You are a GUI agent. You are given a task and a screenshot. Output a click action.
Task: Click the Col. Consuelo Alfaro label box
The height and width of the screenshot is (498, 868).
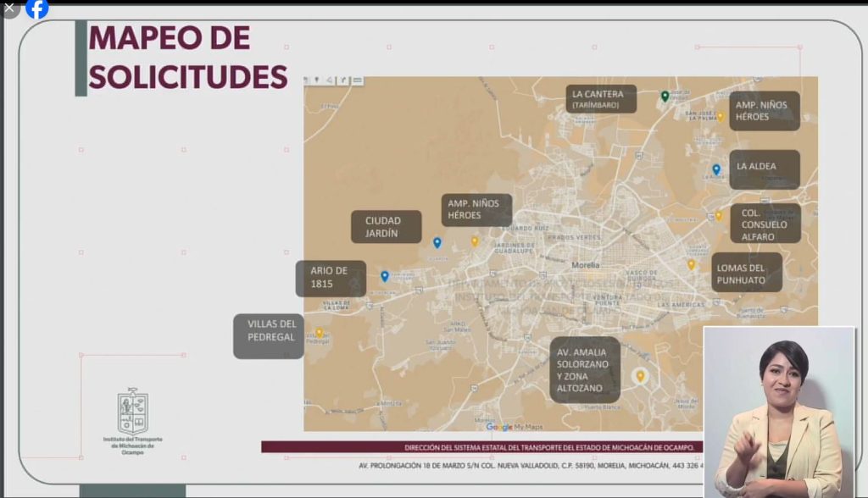(765, 224)
